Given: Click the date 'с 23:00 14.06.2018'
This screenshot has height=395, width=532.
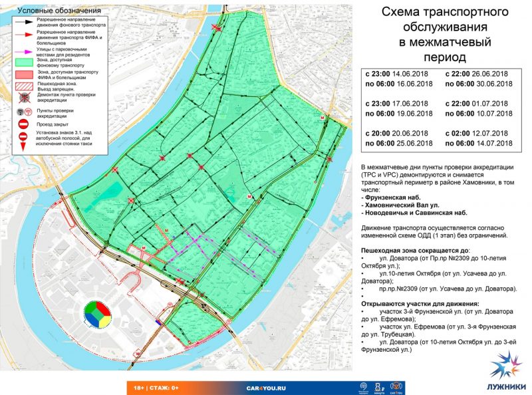Looking at the screenshot, I should pyautogui.click(x=396, y=74).
